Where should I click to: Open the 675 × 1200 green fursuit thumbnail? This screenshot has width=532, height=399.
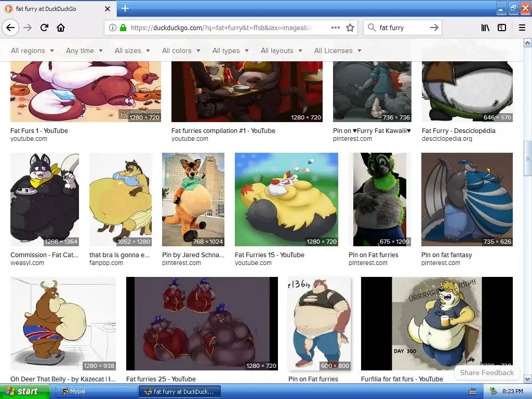point(380,199)
